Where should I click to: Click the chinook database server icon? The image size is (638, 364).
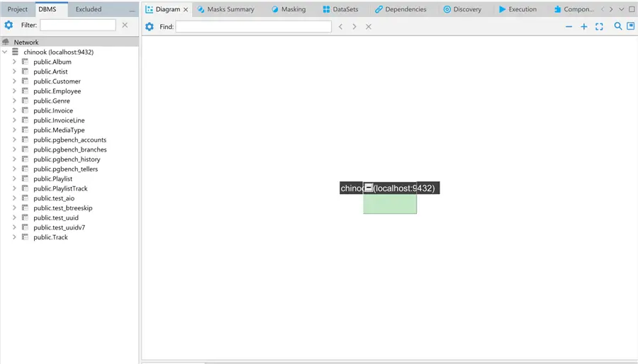[15, 52]
